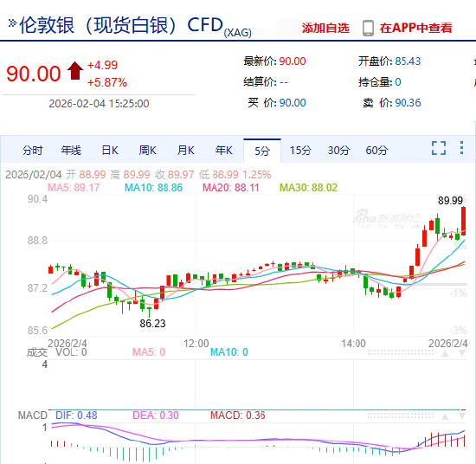Screen dimensions: 476x464
Task: Click the VOL: 0 volume label
Action: (71, 352)
